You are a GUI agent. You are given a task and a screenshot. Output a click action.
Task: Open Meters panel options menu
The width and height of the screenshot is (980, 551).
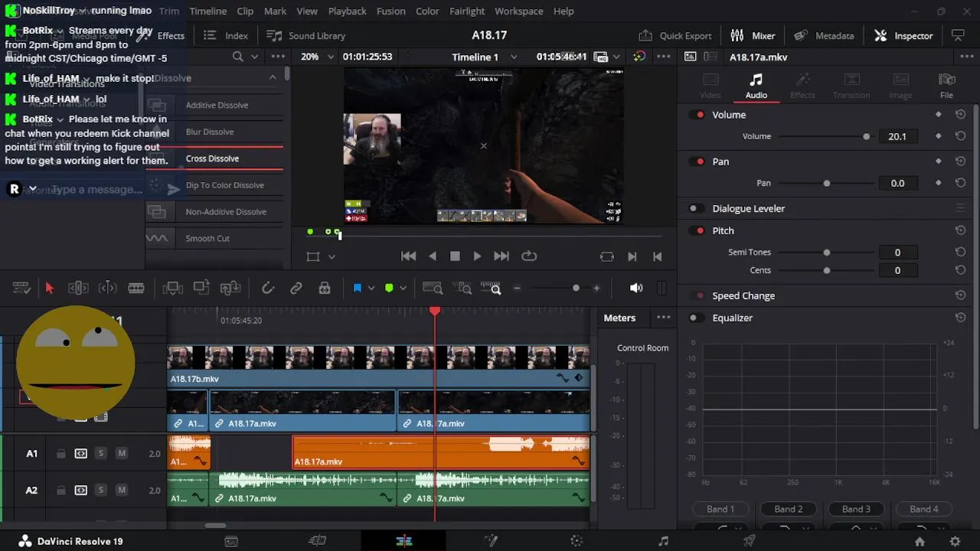pos(663,318)
